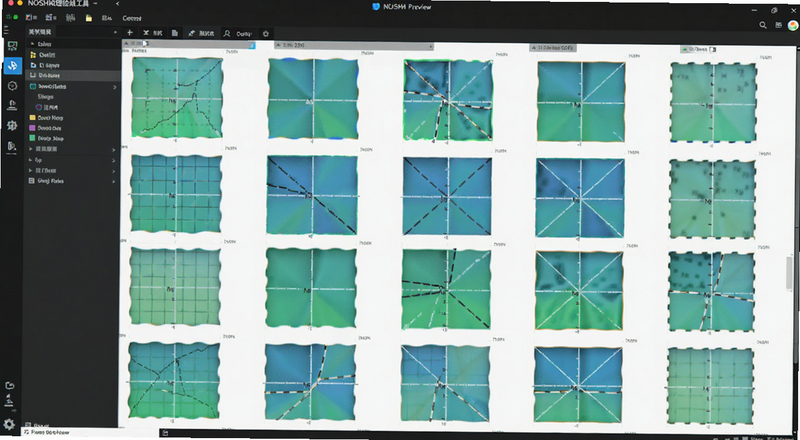
Task: Click the document page icon in toolbar
Action: pos(175,33)
